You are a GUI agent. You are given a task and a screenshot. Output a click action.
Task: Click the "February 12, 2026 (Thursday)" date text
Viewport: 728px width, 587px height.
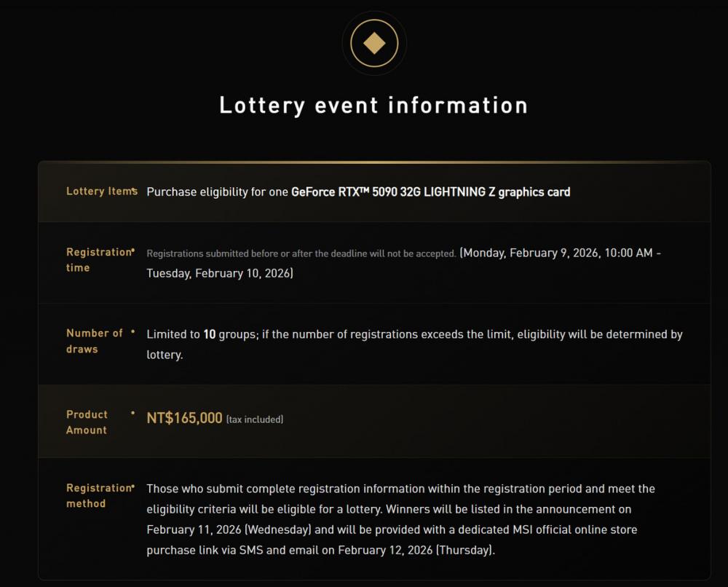click(416, 550)
